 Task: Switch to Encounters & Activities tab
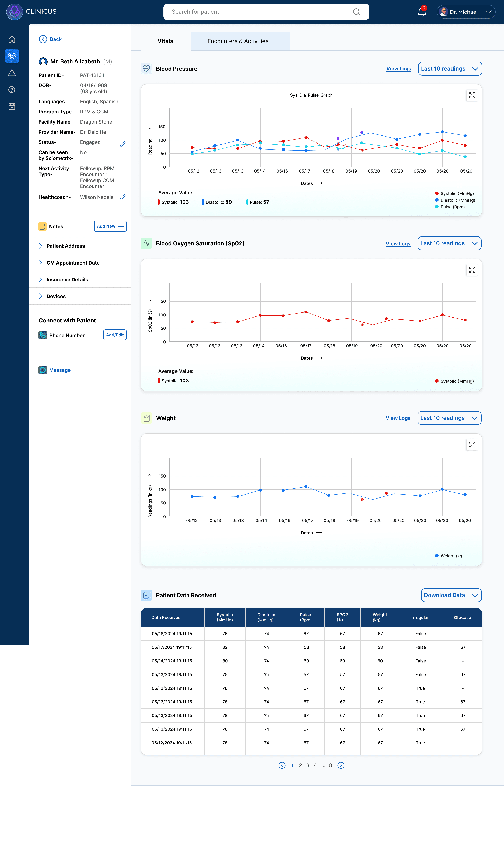tap(238, 41)
